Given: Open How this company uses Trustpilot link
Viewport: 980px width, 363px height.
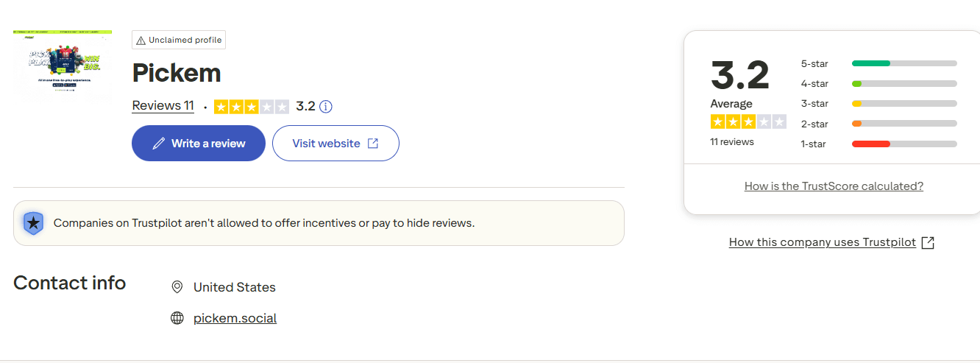Looking at the screenshot, I should 822,242.
